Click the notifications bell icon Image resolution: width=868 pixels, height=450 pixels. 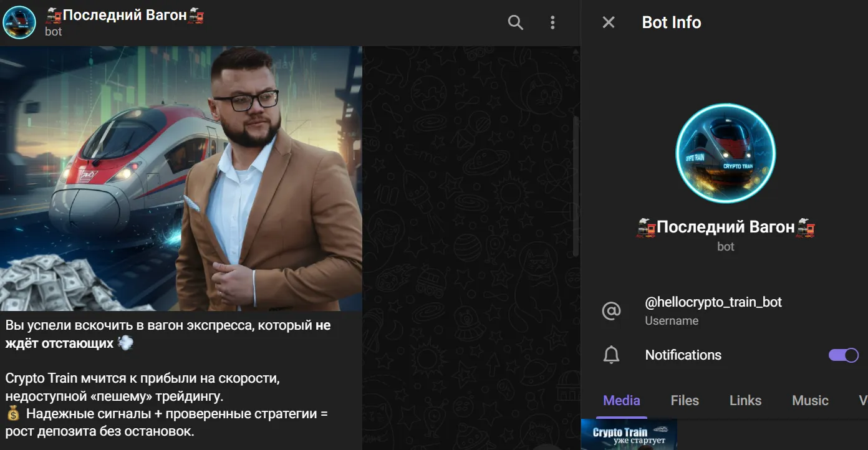[x=612, y=355]
